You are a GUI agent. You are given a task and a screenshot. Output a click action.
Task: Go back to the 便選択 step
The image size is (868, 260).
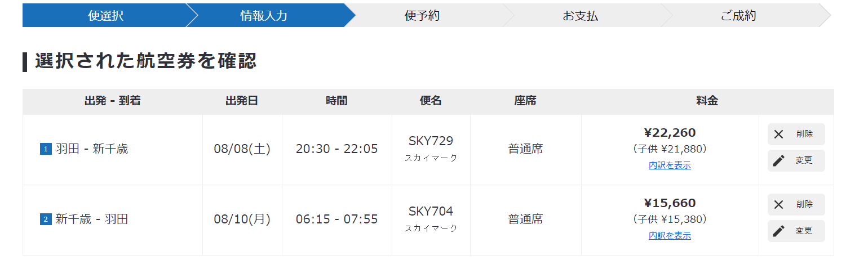(x=105, y=16)
